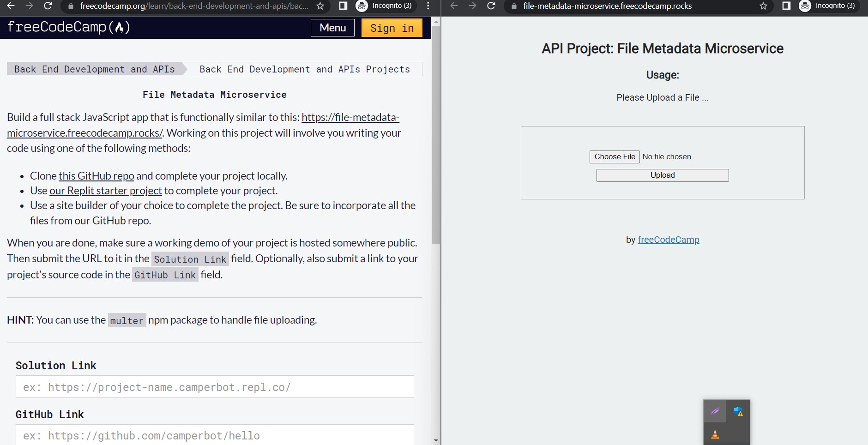Viewport: 868px width, 445px height.
Task: Click the Upload button
Action: [x=662, y=175]
